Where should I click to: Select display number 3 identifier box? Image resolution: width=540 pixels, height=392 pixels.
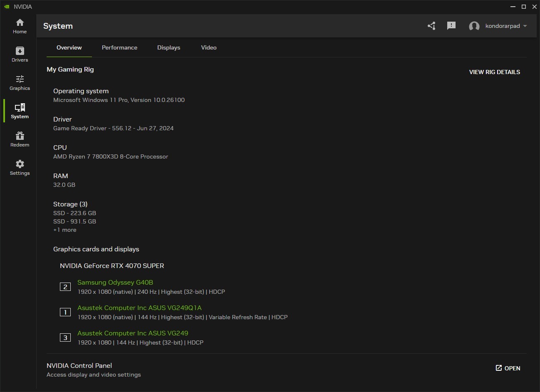[x=65, y=337]
